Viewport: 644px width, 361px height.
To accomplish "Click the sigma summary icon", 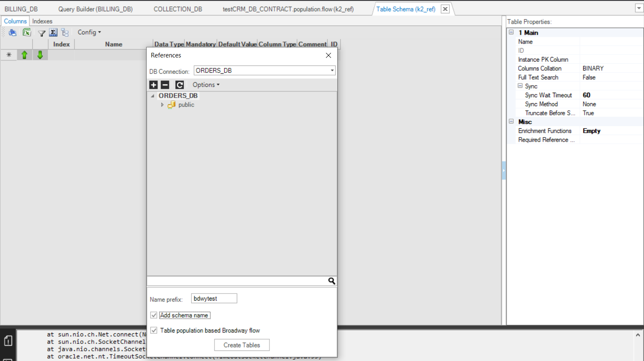I will pos(53,32).
